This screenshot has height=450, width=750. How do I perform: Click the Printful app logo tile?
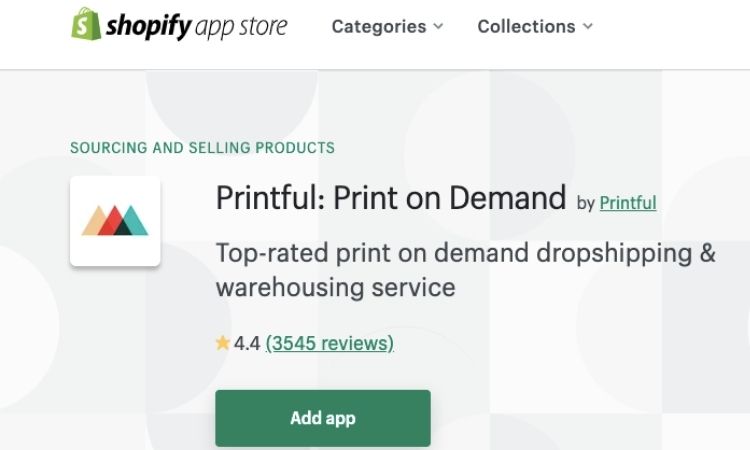click(x=115, y=221)
